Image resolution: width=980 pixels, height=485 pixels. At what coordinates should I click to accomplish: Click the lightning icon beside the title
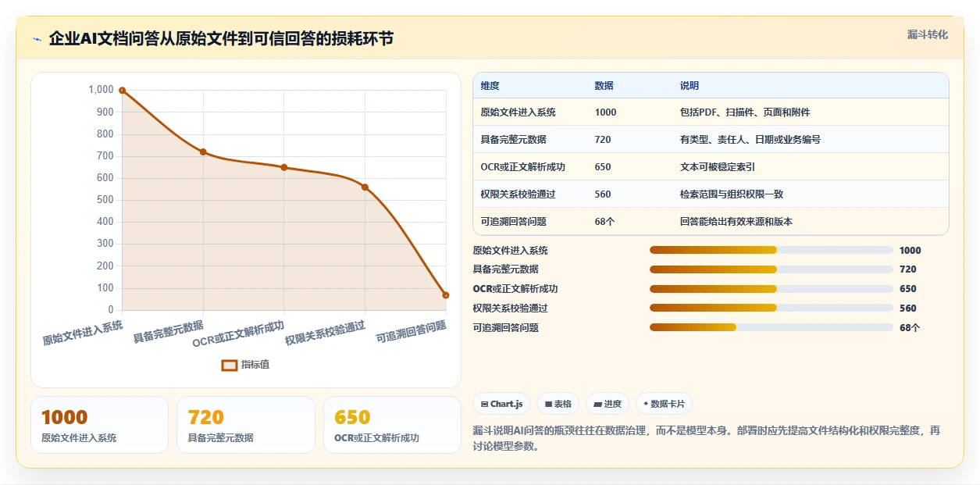(37, 39)
